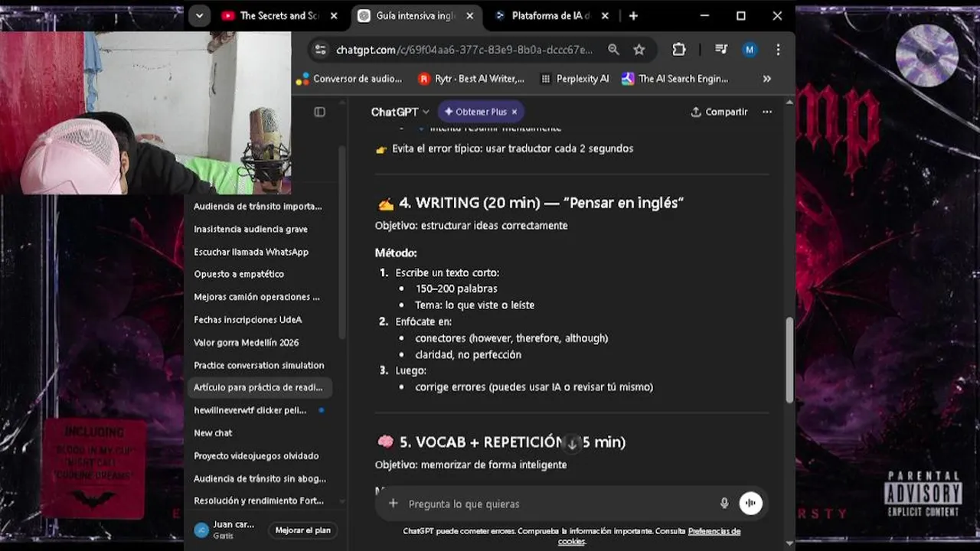This screenshot has width=980, height=551.
Task: Open chat hewillneverwtf clicker
Action: click(260, 410)
